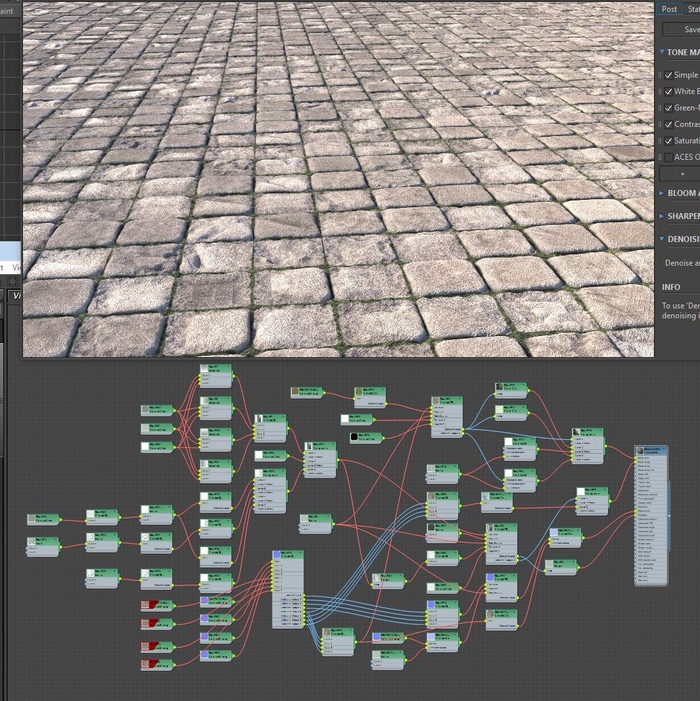Collapse the TONE MAPPING section
700x701 pixels.
pyautogui.click(x=662, y=52)
